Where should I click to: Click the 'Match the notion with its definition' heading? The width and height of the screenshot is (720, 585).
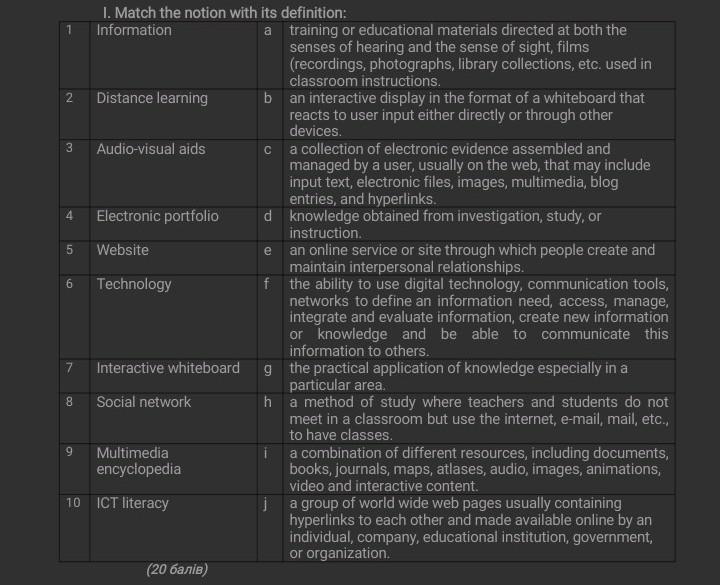tap(224, 13)
